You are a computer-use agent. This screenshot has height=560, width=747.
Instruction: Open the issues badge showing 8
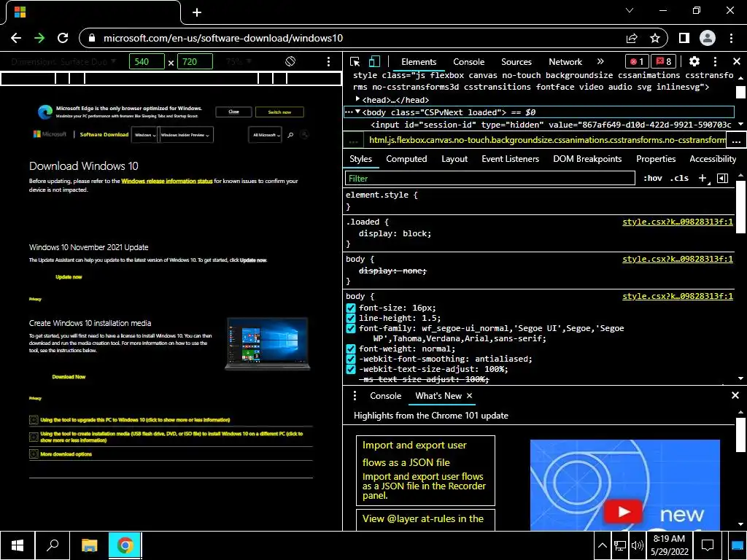663,61
